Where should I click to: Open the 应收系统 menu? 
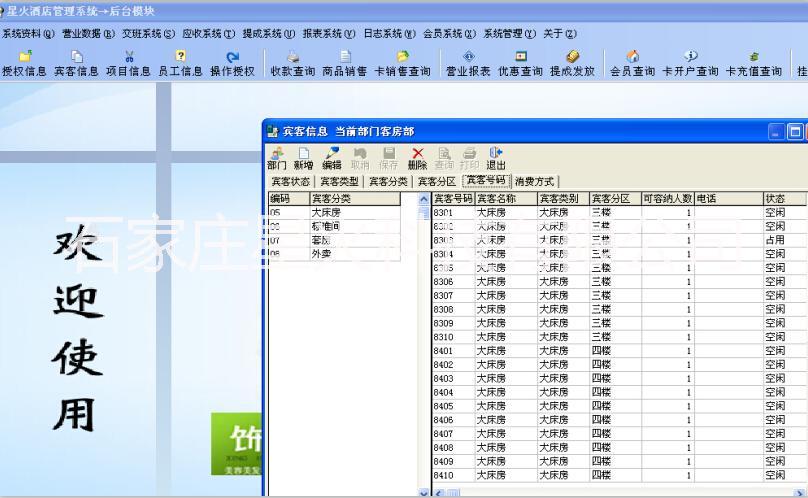click(x=209, y=34)
